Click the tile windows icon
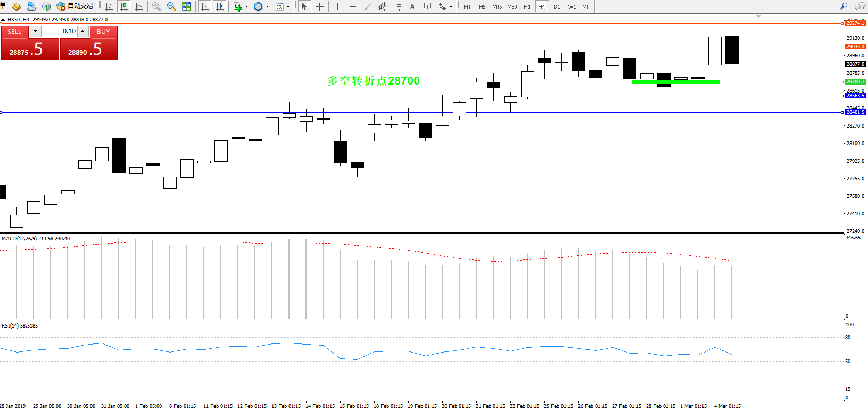 click(x=186, y=6)
